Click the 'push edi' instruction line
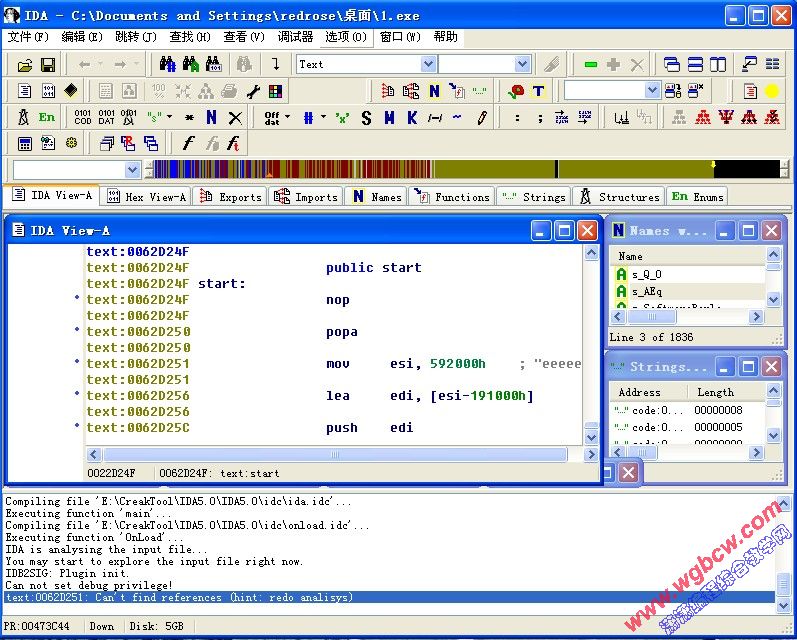797x640 pixels. [x=370, y=428]
